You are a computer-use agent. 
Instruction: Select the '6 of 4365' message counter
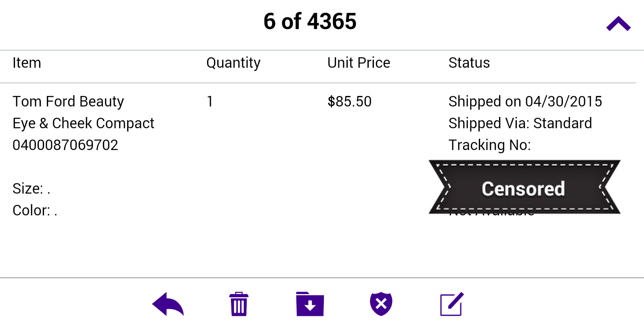point(310,21)
